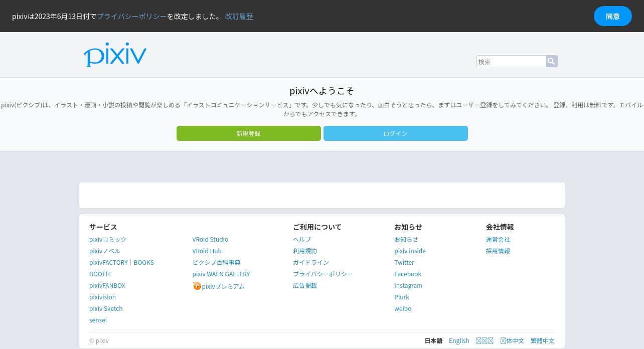Viewport: 644px width, 349px height.
Task: Click the pixivへようこそ welcome heading
Action: (x=322, y=91)
